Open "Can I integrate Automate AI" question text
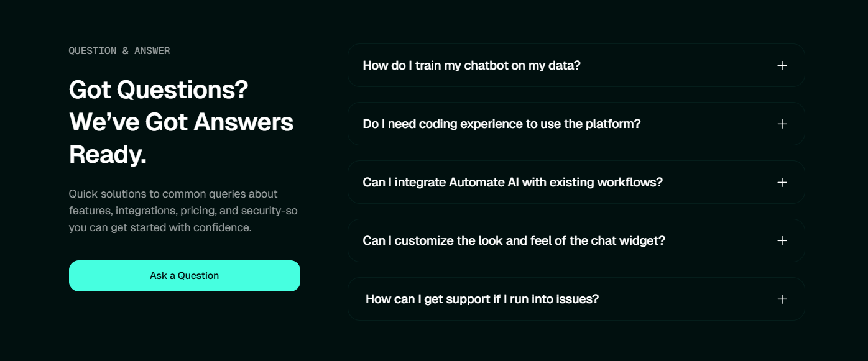The width and height of the screenshot is (868, 361). coord(512,182)
